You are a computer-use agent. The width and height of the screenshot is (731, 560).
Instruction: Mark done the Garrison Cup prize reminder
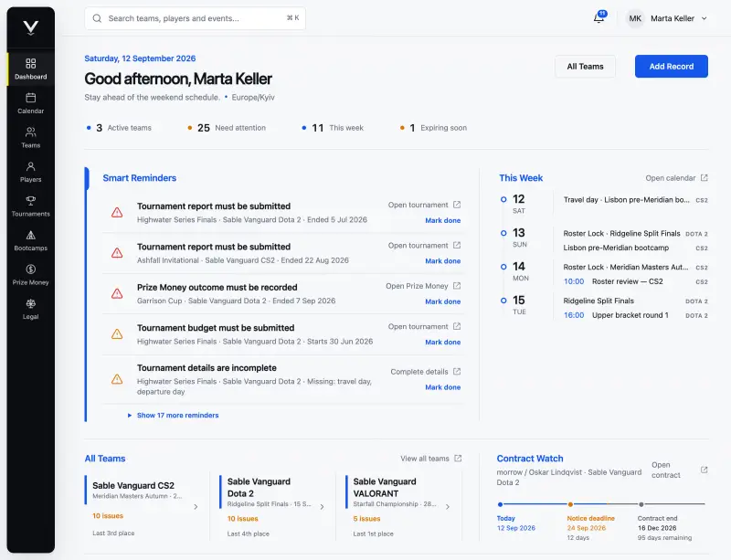(x=443, y=301)
